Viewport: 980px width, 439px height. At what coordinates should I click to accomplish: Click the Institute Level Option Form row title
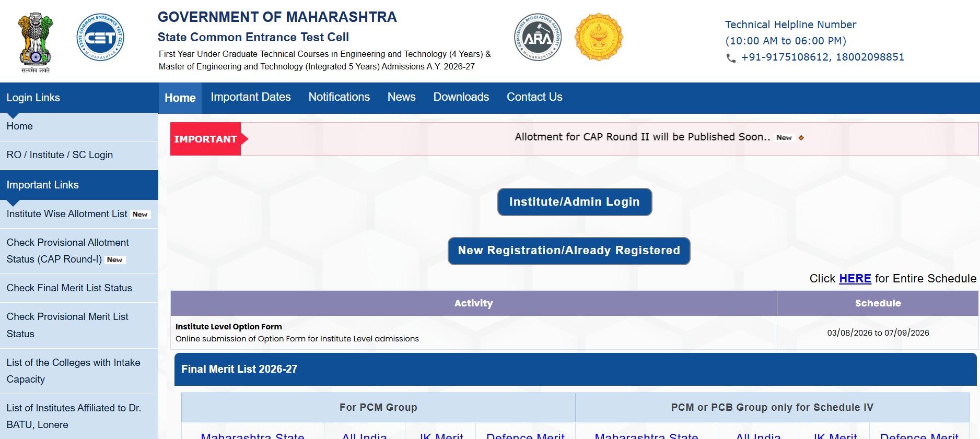(x=229, y=327)
